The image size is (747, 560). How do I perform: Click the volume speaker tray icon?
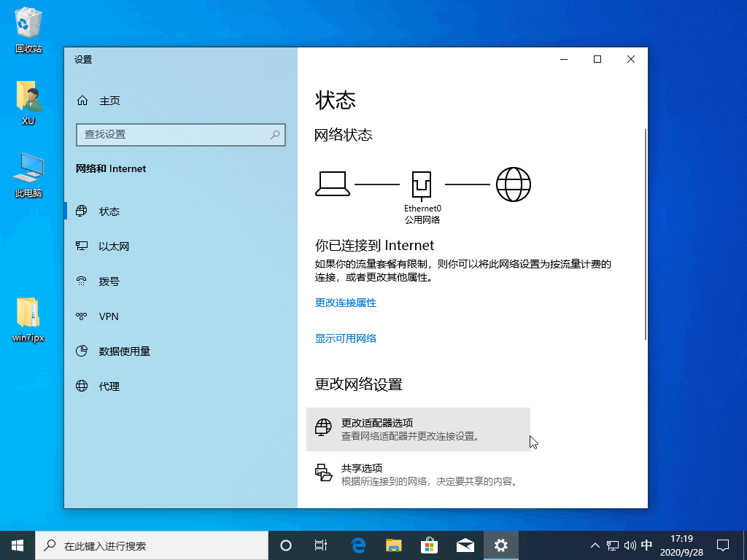point(630,545)
